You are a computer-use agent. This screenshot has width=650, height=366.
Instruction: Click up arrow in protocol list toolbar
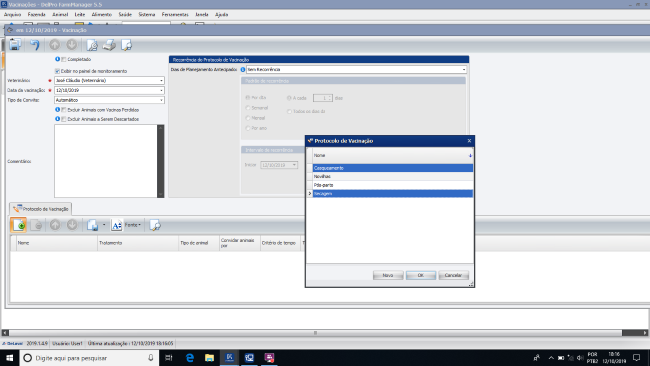coord(55,225)
